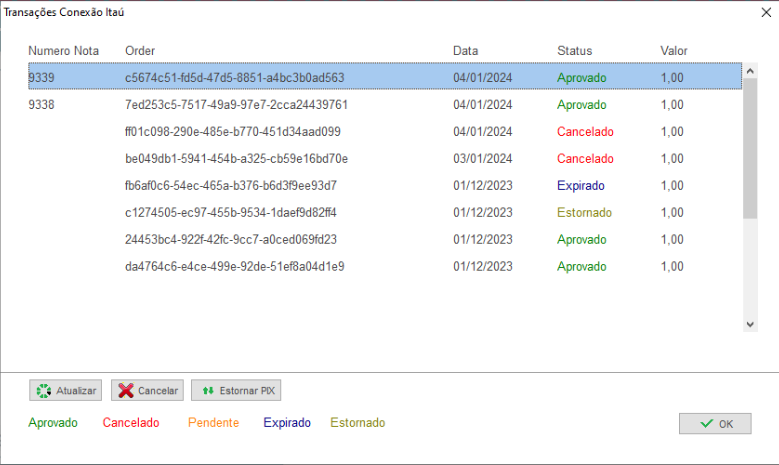Select the transaction row for nota 9339
Viewport: 779px width, 465px height.
point(235,77)
